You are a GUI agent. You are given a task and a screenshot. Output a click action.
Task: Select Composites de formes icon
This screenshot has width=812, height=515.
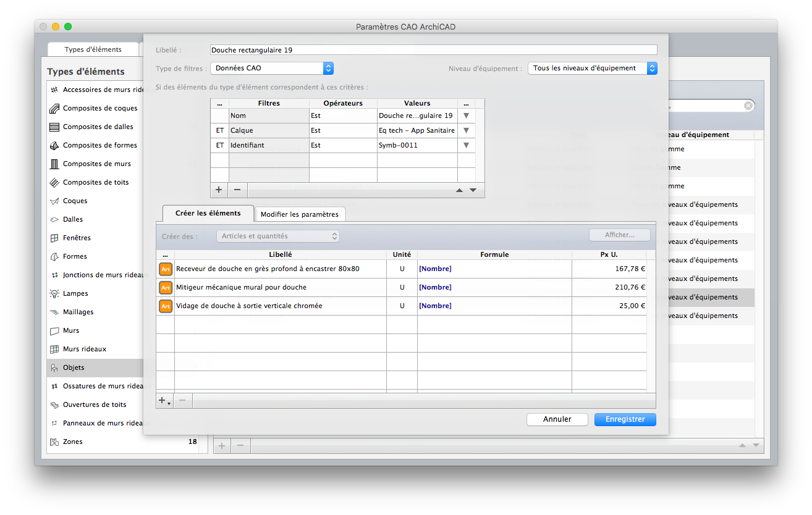[x=54, y=145]
